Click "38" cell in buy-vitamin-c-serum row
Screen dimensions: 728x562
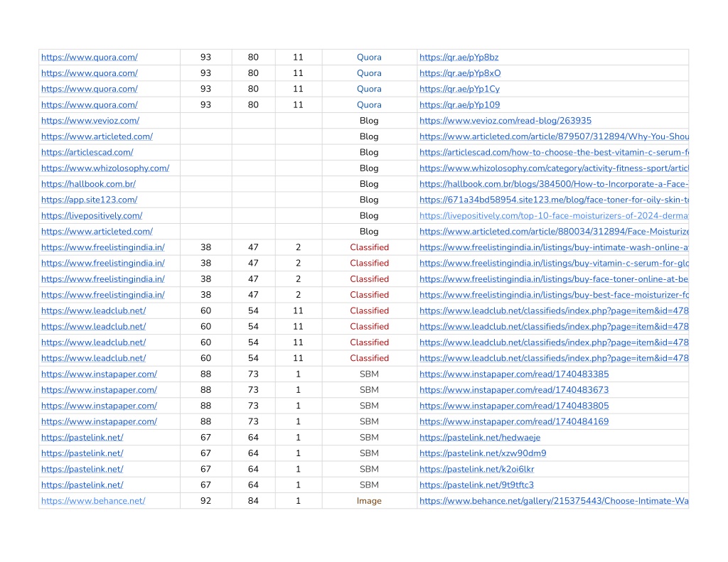click(205, 263)
